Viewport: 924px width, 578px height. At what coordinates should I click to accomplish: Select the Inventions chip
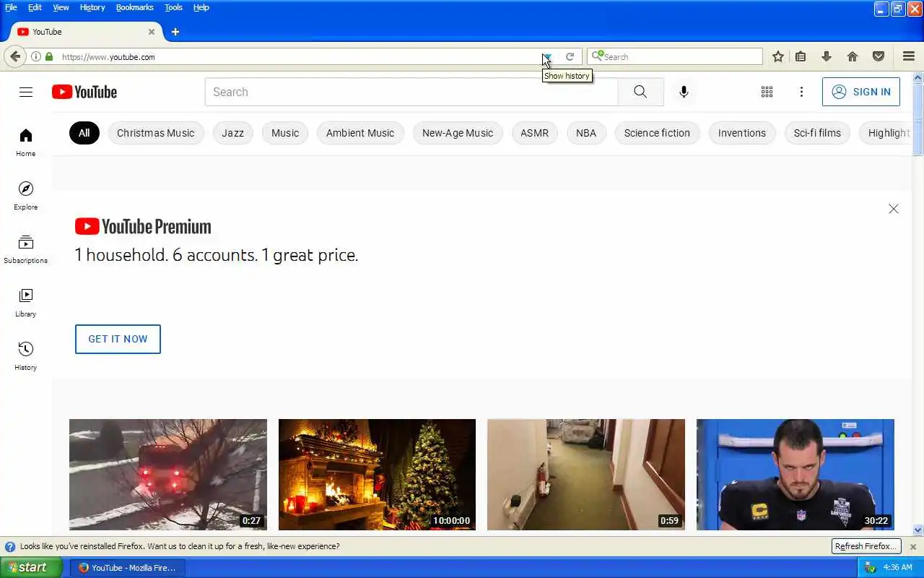coord(742,133)
